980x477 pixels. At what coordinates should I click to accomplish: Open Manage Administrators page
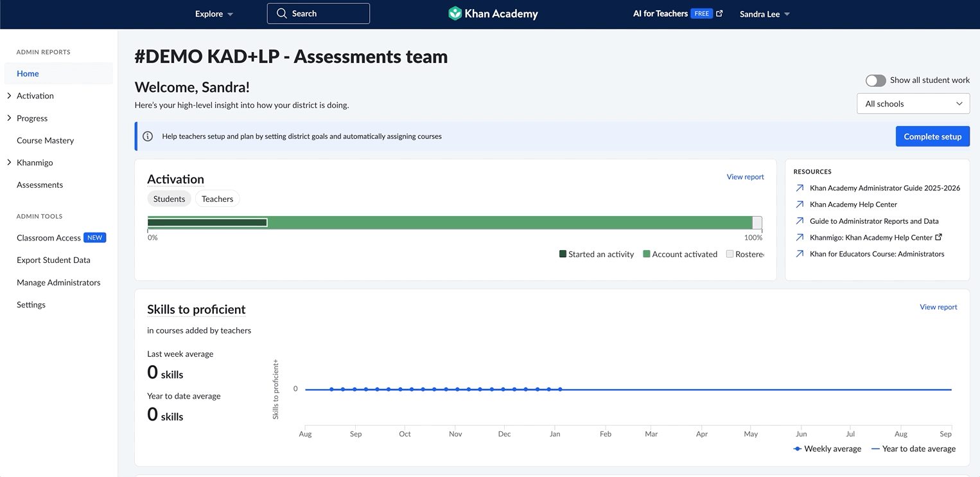(58, 282)
